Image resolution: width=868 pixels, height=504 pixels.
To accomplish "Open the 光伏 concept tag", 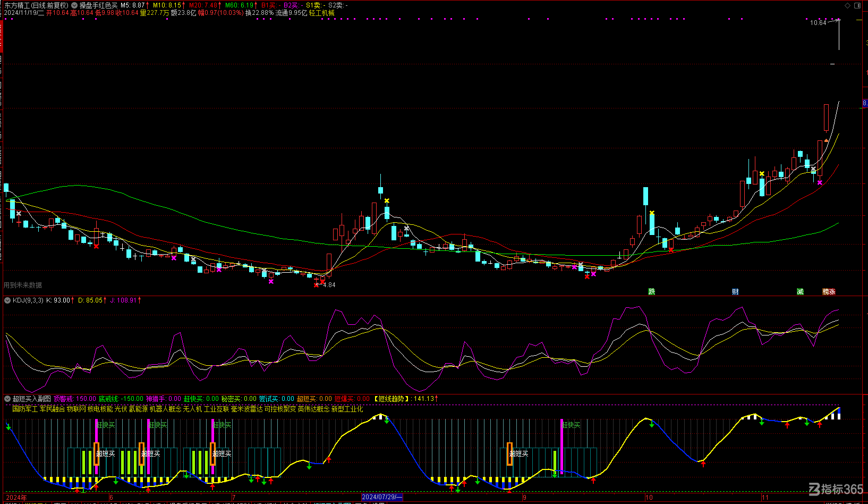I will pyautogui.click(x=121, y=409).
